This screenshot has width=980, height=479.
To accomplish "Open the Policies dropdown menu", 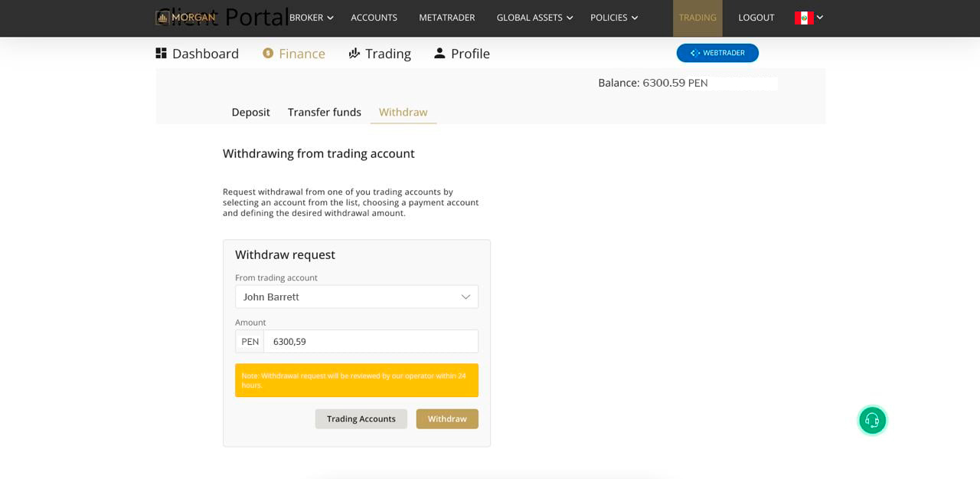I will click(614, 18).
